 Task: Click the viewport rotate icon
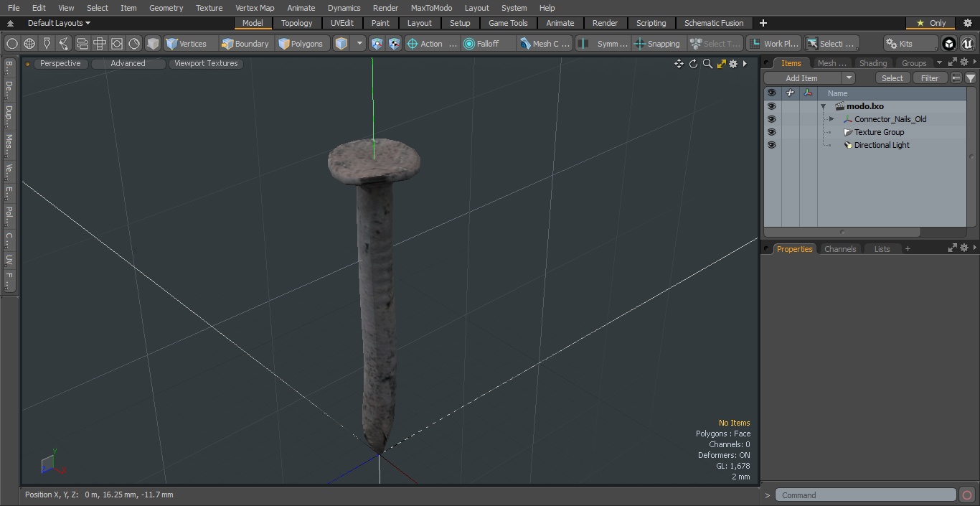[x=693, y=64]
